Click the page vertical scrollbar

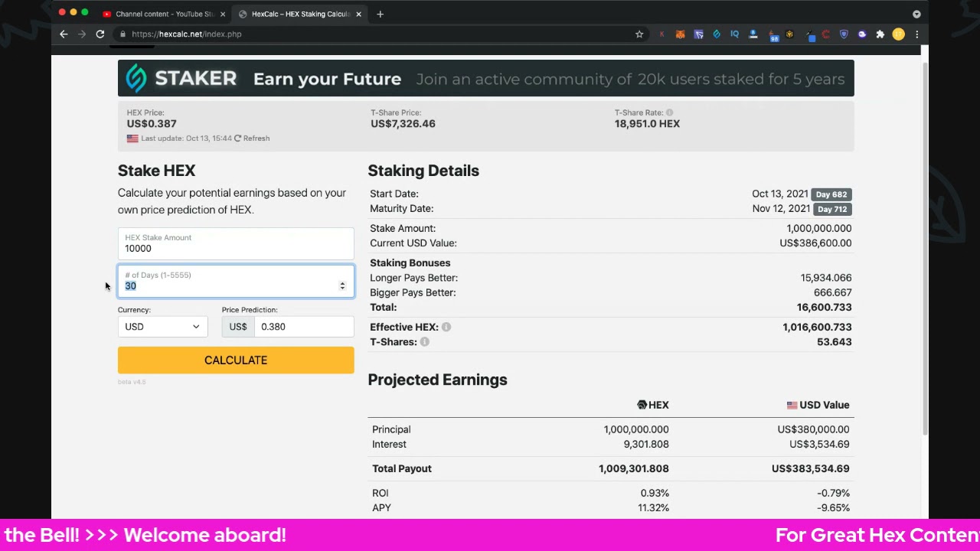point(925,249)
